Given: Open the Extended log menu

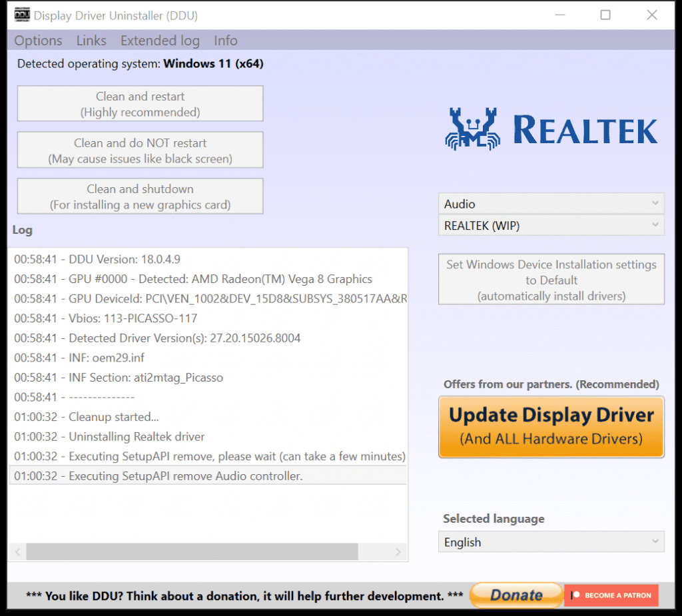Looking at the screenshot, I should pyautogui.click(x=160, y=41).
